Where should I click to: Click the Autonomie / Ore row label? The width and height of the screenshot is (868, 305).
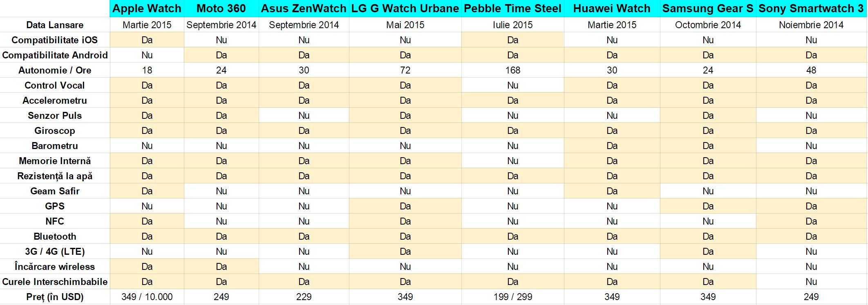point(55,70)
